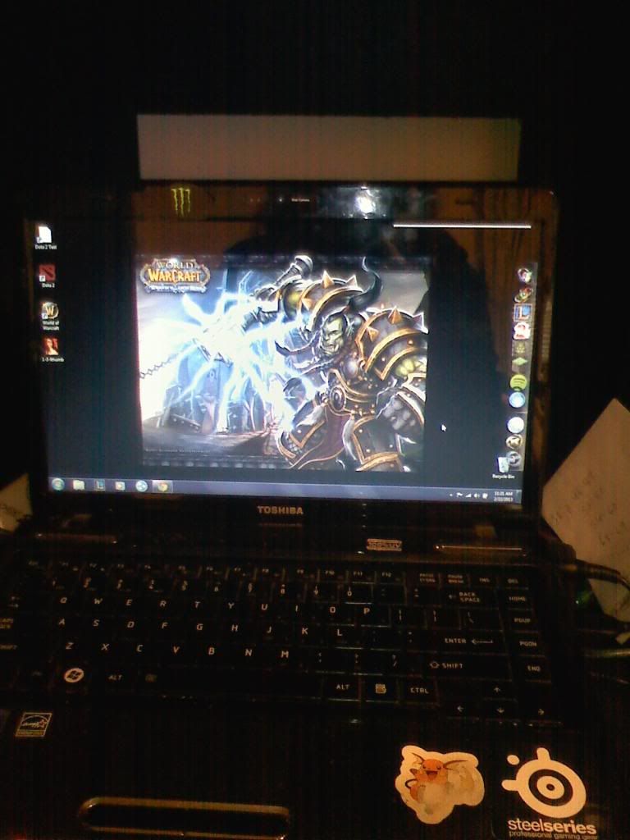Open the Dota 2 Test desktop shortcut
630x840 pixels.
tap(44, 237)
